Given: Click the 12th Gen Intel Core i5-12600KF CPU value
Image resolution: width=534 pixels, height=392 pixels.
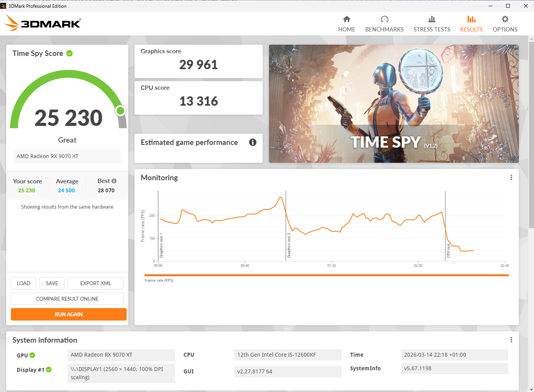Looking at the screenshot, I should [x=288, y=355].
